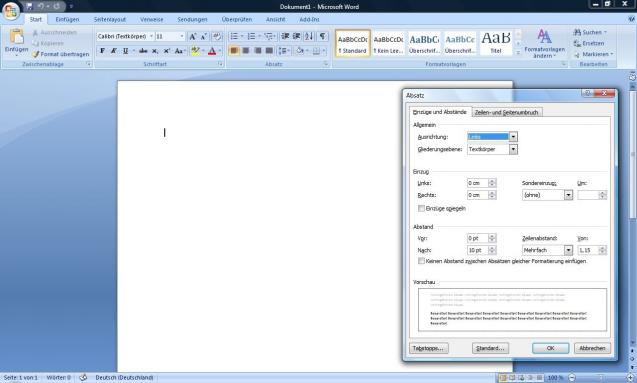Select the Standard style thumbnail
The width and height of the screenshot is (637, 383).
(x=353, y=43)
